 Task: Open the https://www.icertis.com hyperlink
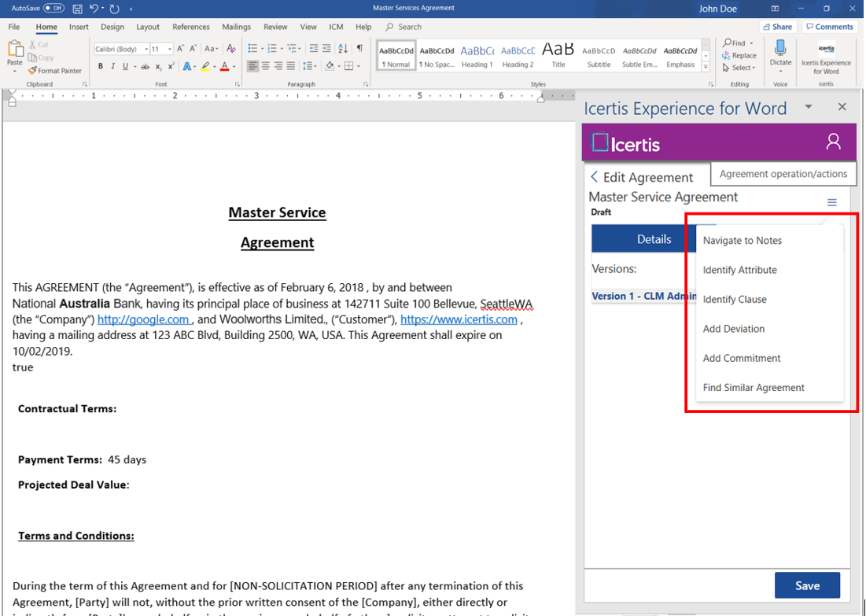tap(459, 319)
